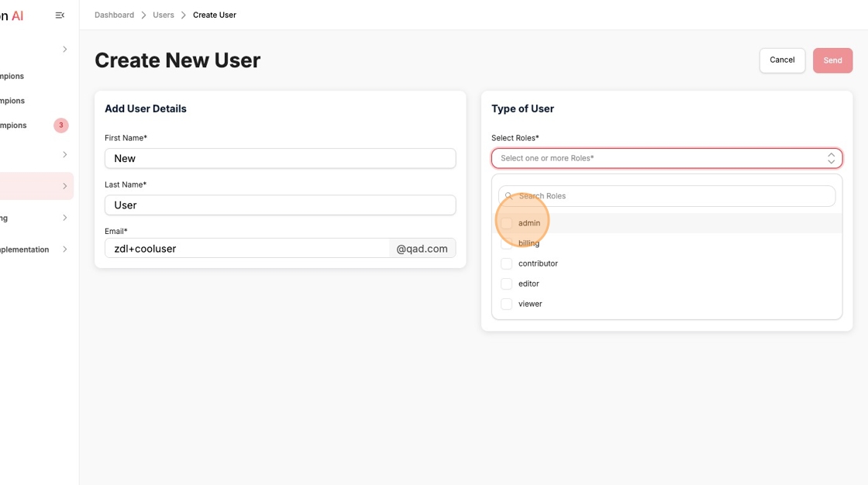
Task: Select the 'editor' role label
Action: (x=529, y=284)
